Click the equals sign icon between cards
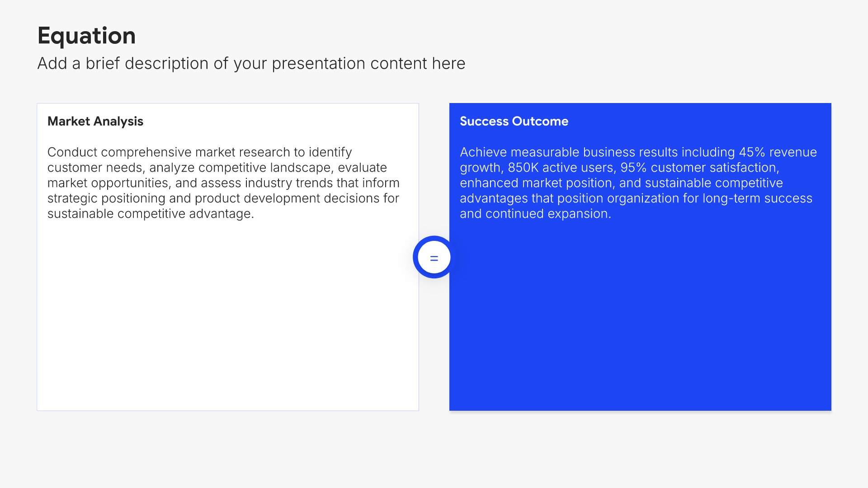Screen dimensions: 868x488 pyautogui.click(x=434, y=258)
